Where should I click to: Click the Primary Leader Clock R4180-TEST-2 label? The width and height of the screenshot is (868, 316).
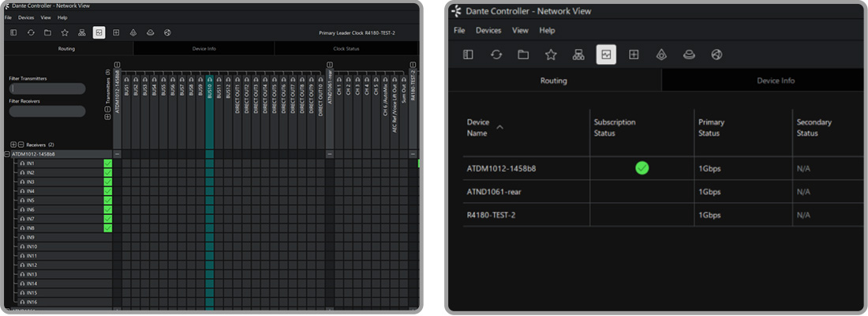pos(357,32)
